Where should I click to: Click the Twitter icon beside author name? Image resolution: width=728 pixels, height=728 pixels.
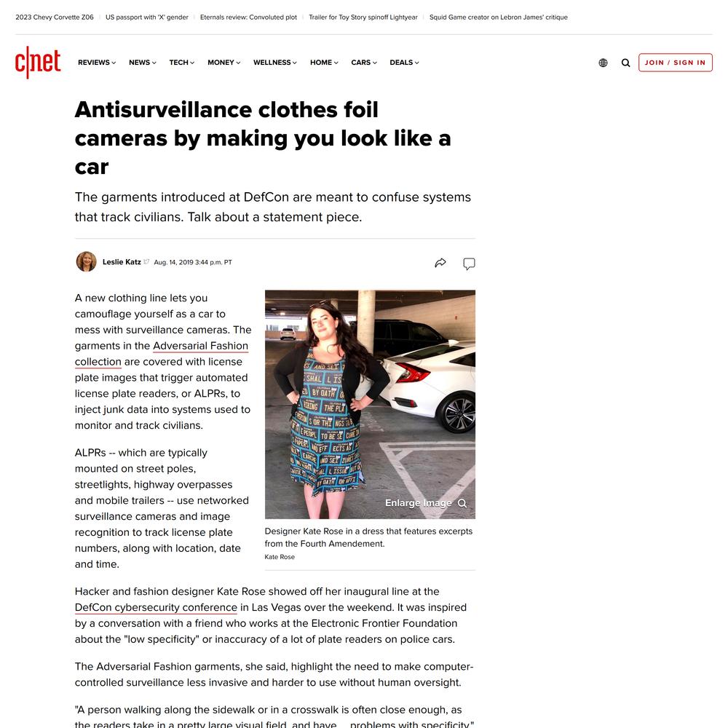146,262
